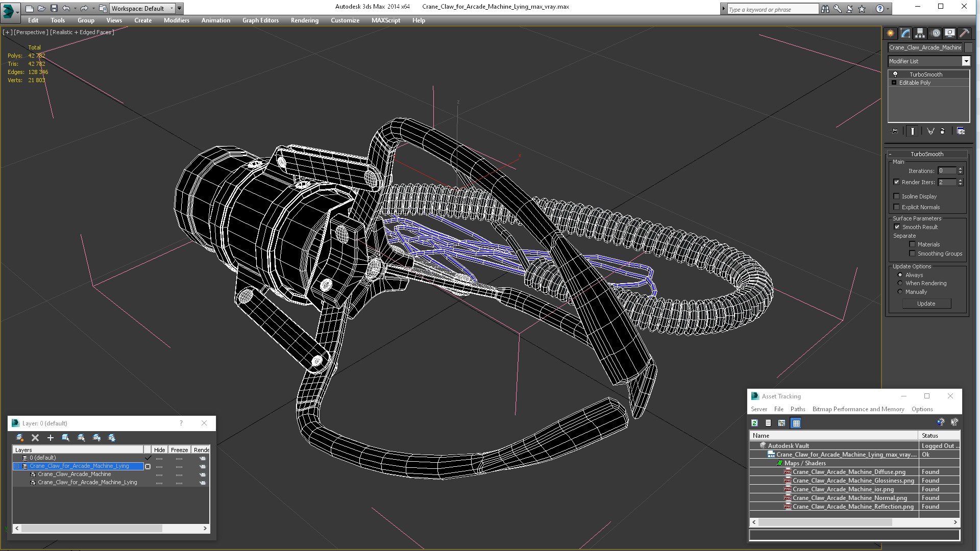Select the Manually update radio button
Image resolution: width=980 pixels, height=551 pixels.
pos(900,292)
